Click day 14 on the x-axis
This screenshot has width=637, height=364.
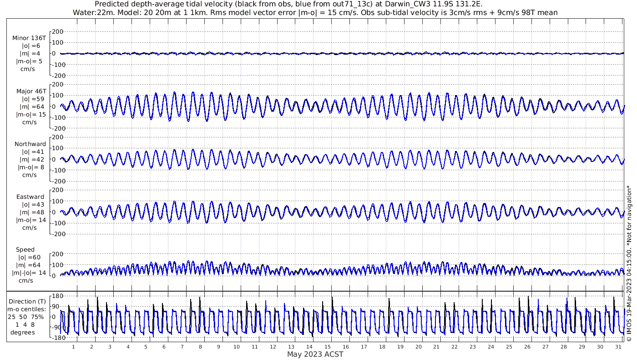point(309,347)
